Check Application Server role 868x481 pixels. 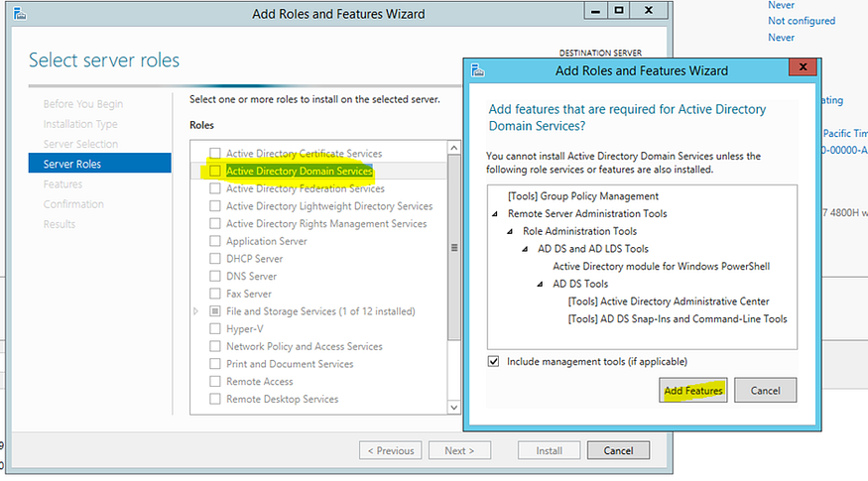215,241
